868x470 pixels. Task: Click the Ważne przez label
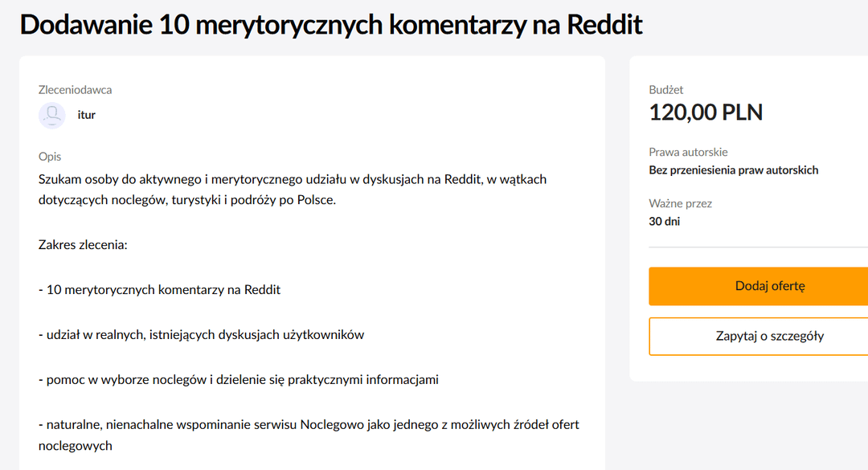click(x=680, y=203)
